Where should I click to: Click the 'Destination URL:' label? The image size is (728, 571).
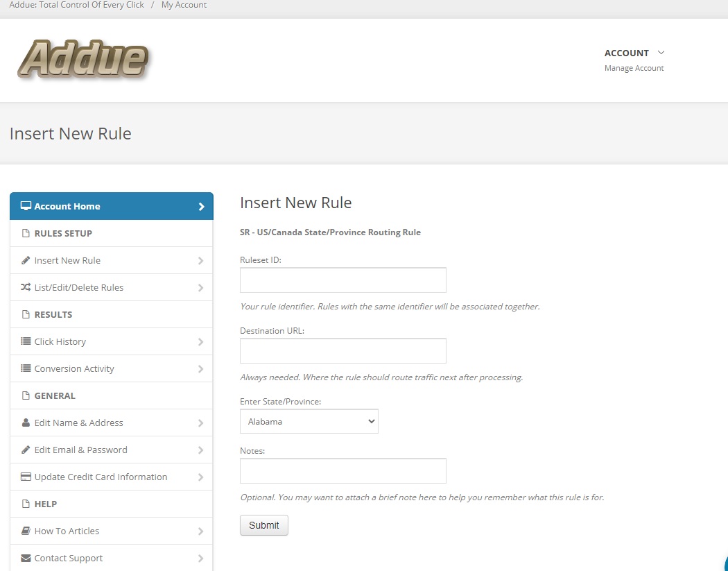pos(272,331)
